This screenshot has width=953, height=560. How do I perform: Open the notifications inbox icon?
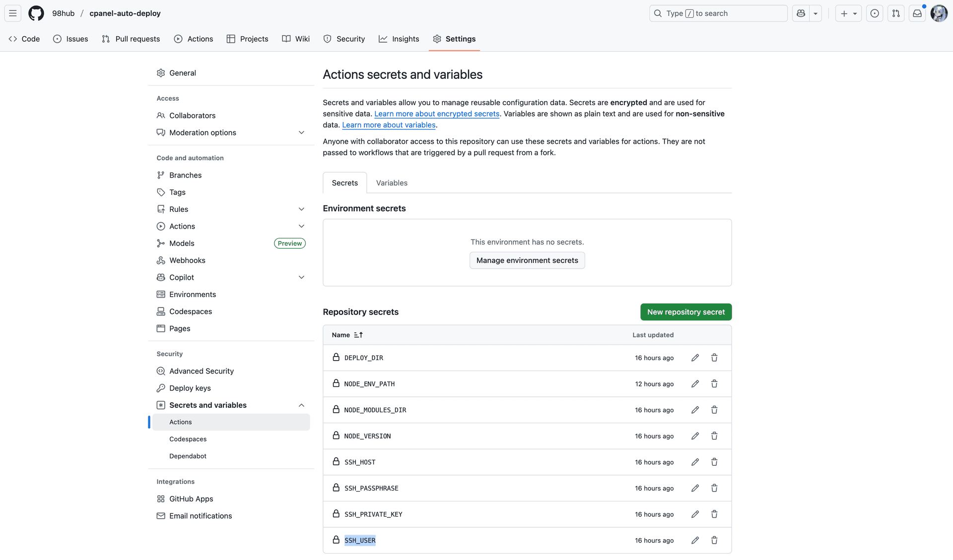point(917,13)
